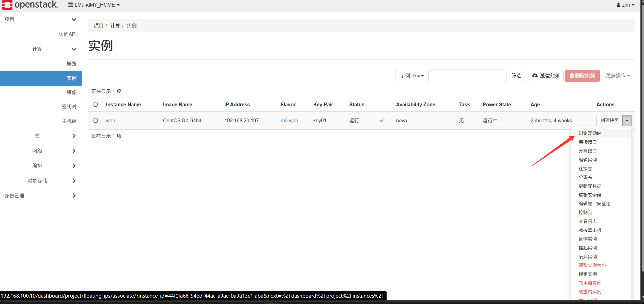Image resolution: width=644 pixels, height=304 pixels.
Task: Click the 创建快照 button
Action: click(609, 121)
